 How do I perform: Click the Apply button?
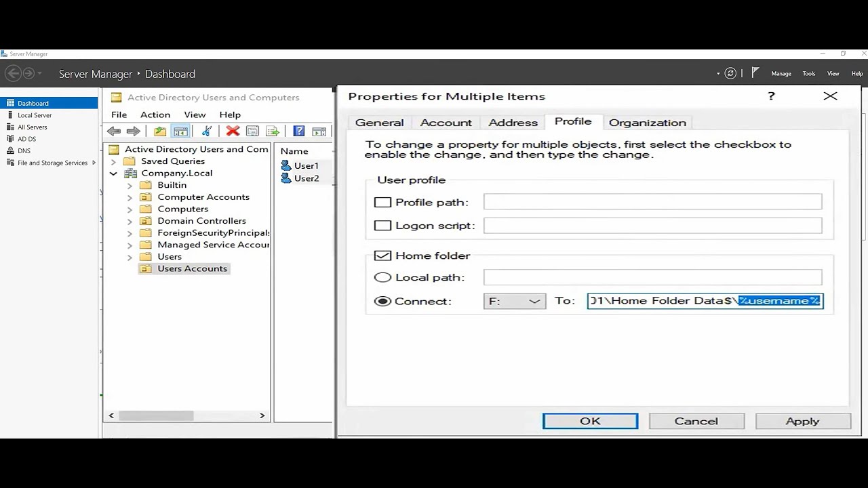coord(803,421)
